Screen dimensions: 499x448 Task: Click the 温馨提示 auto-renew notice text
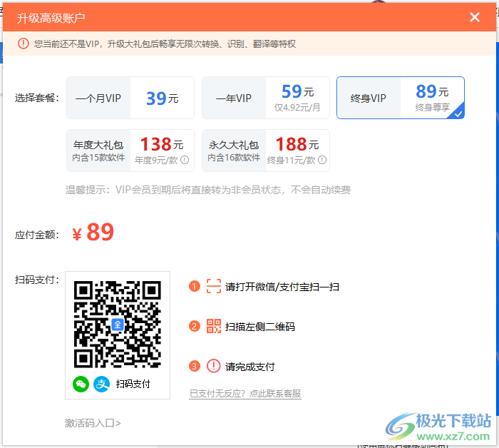coord(208,190)
